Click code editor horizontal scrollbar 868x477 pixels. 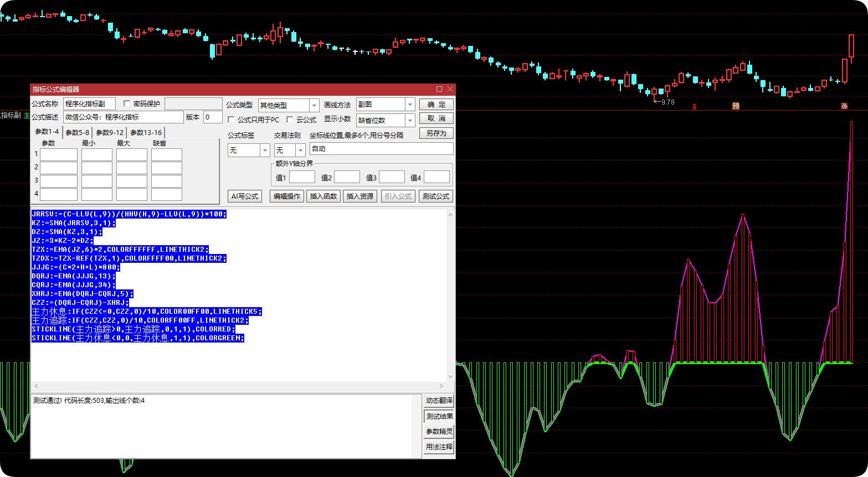coord(238,386)
